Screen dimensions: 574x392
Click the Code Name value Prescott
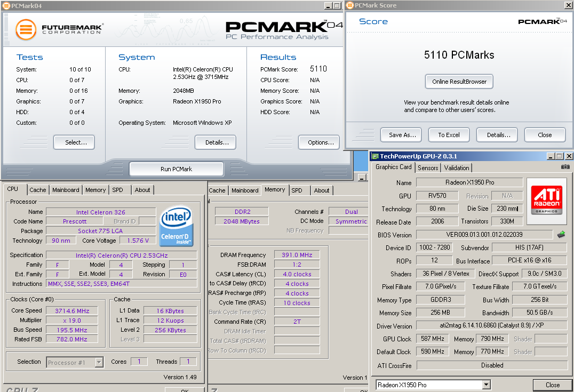[74, 221]
